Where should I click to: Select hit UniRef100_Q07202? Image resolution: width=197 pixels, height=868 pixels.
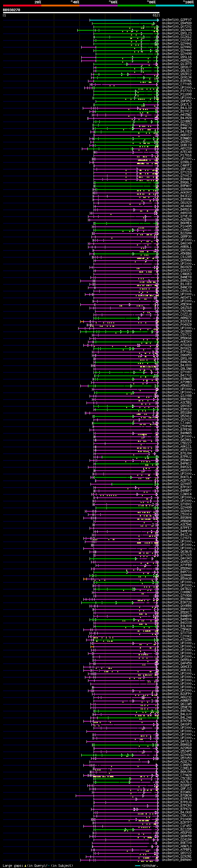click(176, 26)
